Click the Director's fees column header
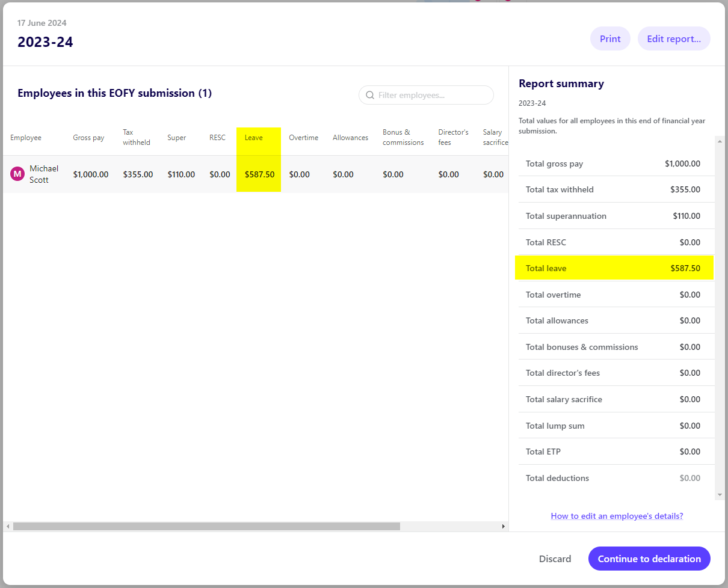This screenshot has width=728, height=588. pyautogui.click(x=453, y=137)
